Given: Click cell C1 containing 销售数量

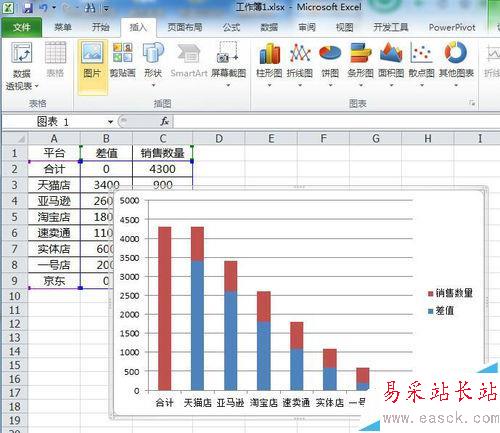Looking at the screenshot, I should coord(162,153).
